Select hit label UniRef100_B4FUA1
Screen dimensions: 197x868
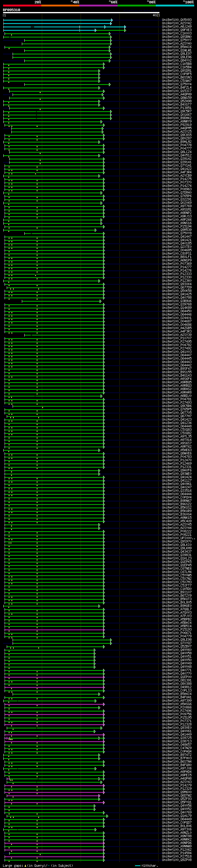point(177,697)
